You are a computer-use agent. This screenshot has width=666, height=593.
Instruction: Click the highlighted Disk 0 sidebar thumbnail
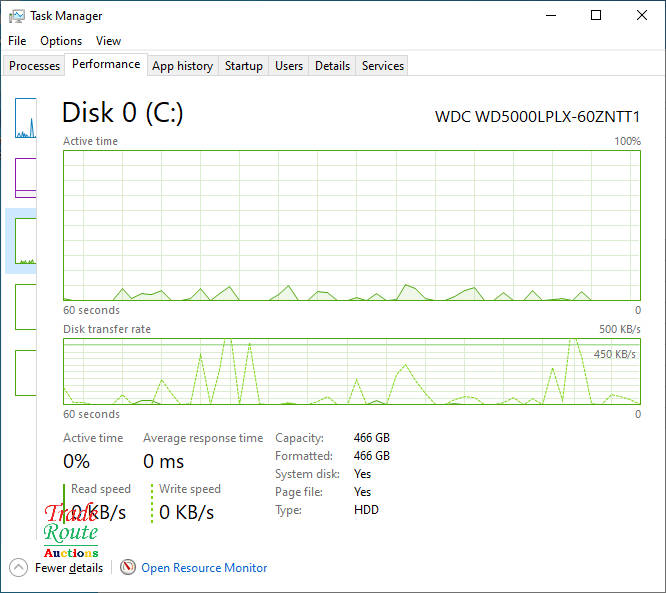point(23,241)
